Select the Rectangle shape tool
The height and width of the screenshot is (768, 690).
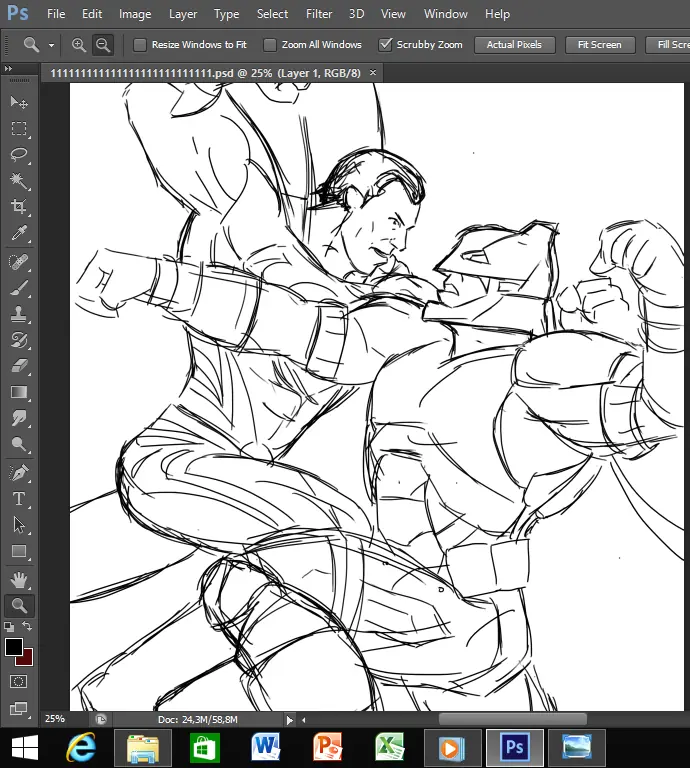pyautogui.click(x=19, y=551)
